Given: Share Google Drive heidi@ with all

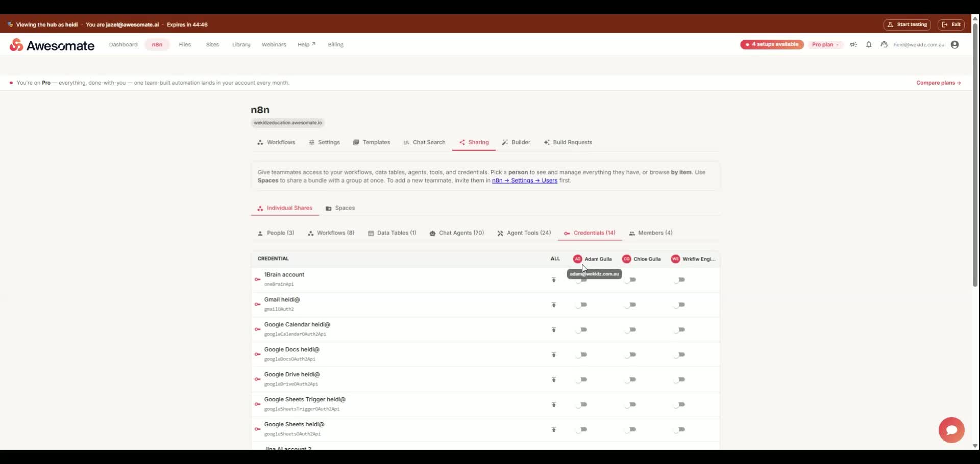Looking at the screenshot, I should (x=554, y=380).
